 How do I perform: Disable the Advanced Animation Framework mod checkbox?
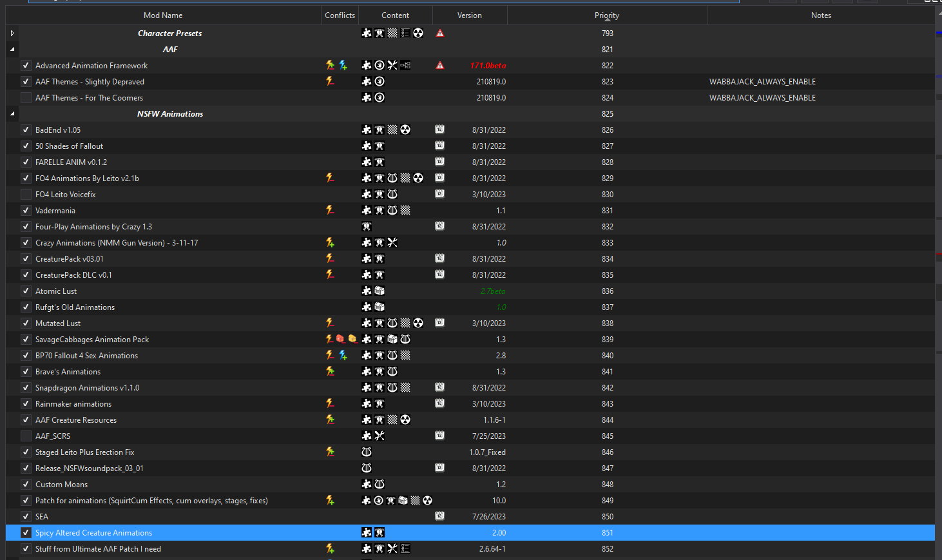pyautogui.click(x=26, y=65)
